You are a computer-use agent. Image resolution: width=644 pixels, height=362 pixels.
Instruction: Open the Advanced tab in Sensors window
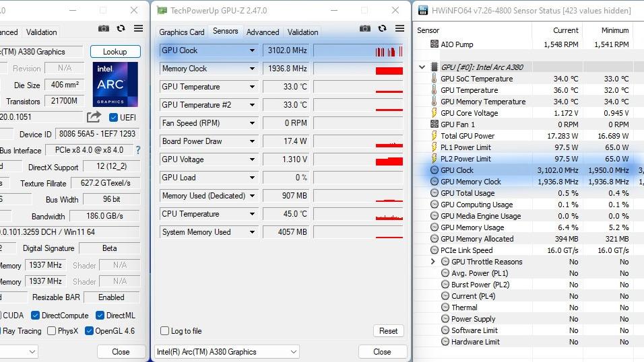[x=263, y=32]
